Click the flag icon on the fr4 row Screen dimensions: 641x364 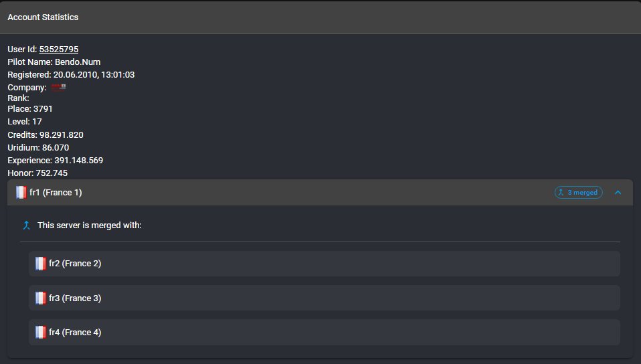click(41, 332)
